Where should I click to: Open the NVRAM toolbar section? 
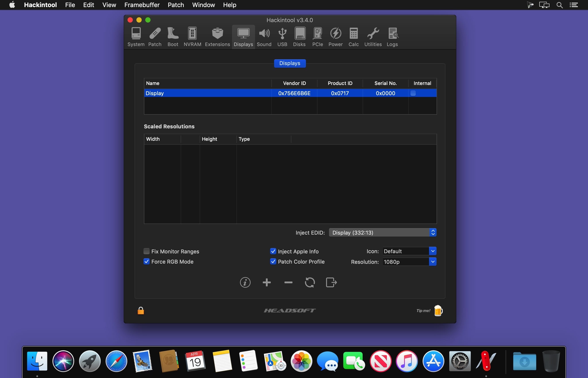tap(192, 37)
